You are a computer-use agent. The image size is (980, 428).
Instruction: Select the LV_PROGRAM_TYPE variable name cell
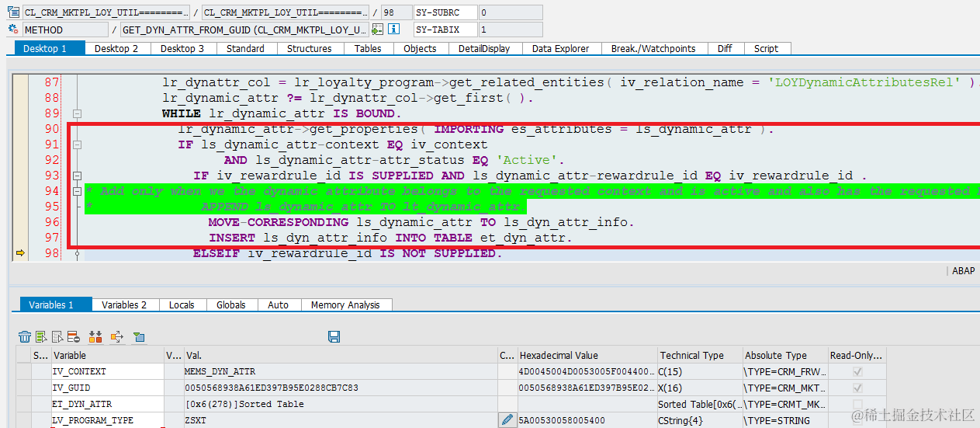coord(108,420)
